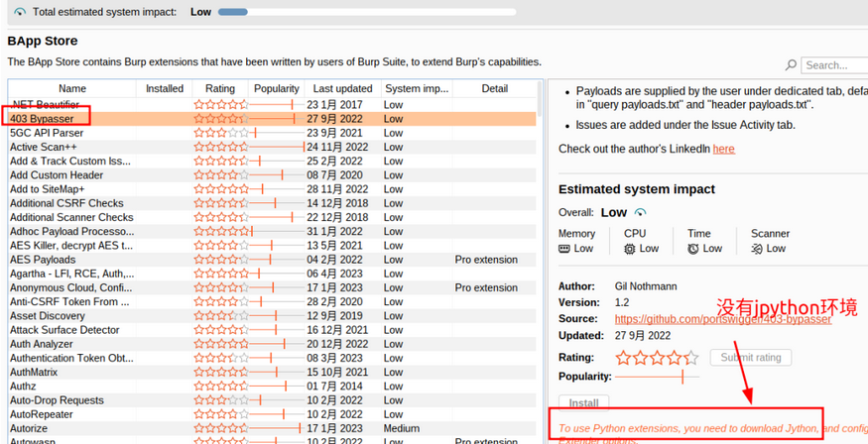Viewport: 868px width, 444px height.
Task: Sort table by Installed column header
Action: (165, 88)
